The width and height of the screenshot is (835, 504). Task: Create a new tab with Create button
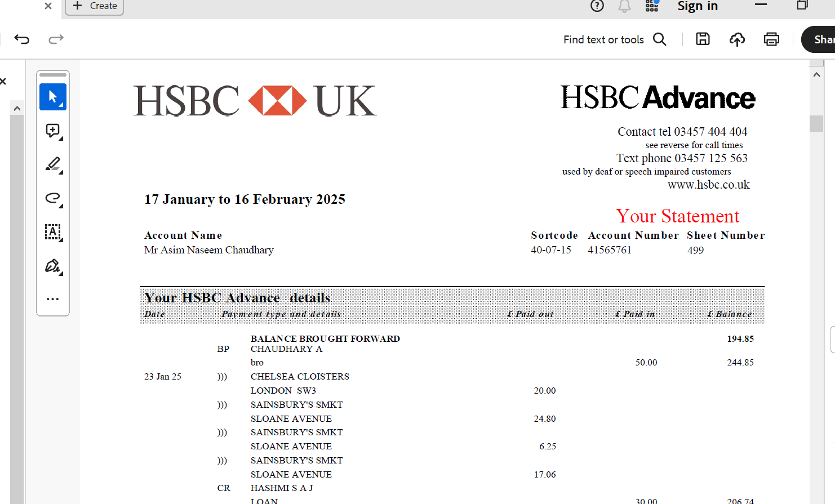point(95,6)
